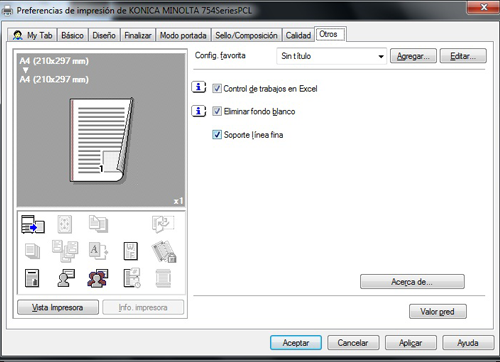Click the grayed multi-page collate icon

pos(65,251)
